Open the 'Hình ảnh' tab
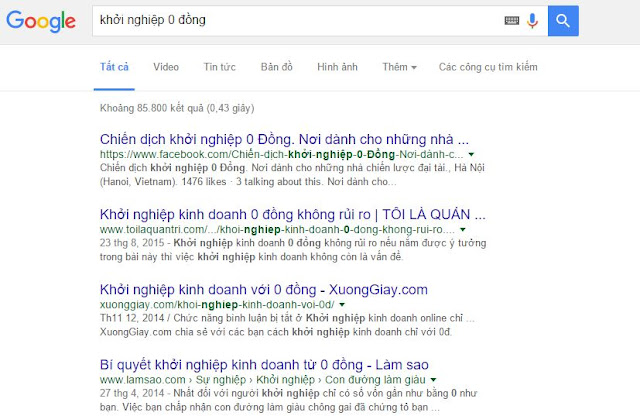 (338, 67)
